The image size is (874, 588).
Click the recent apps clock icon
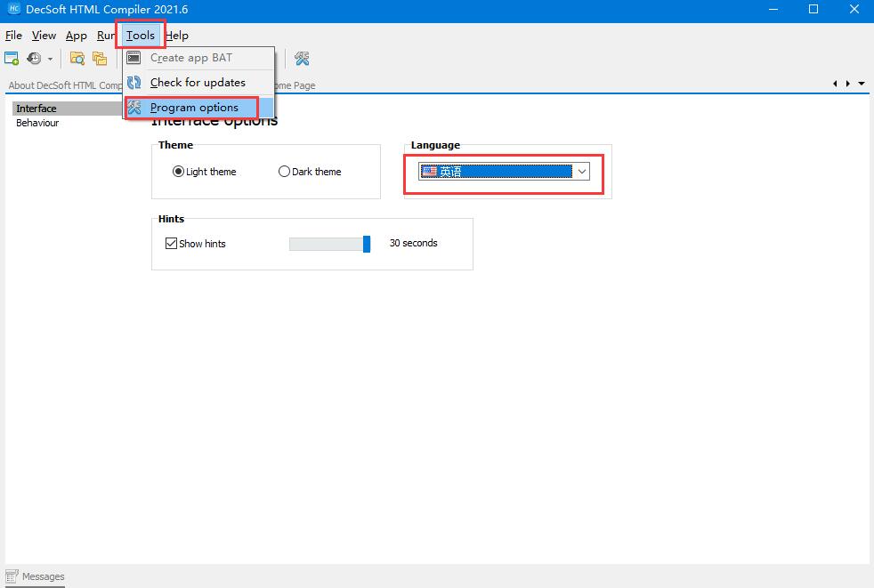coord(34,58)
